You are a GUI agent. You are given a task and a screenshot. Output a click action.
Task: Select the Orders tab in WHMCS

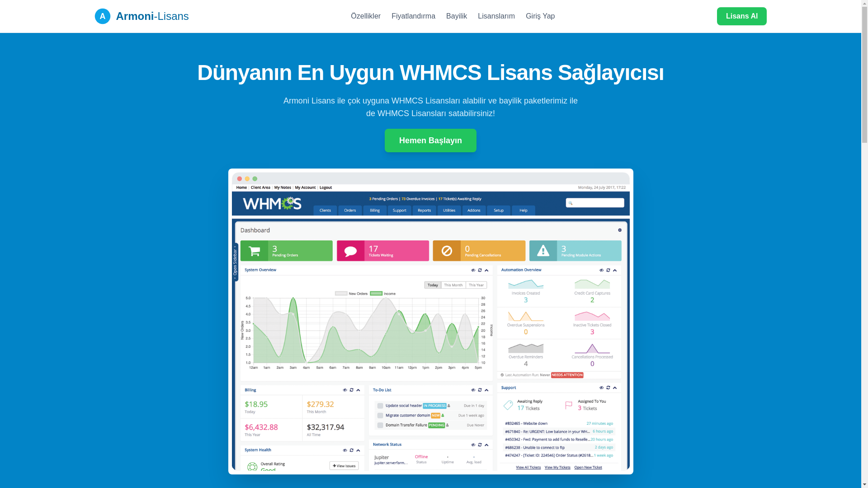tap(350, 211)
